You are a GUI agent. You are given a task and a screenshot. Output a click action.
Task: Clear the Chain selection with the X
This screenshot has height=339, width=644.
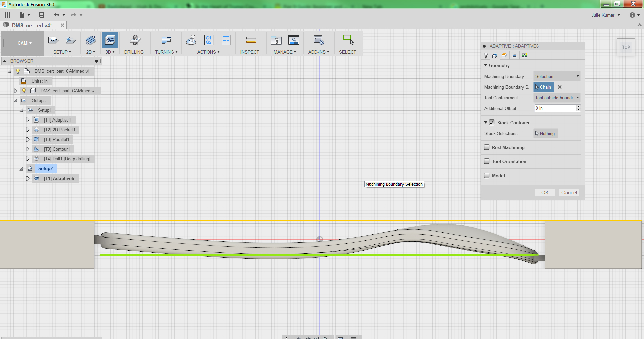(560, 87)
